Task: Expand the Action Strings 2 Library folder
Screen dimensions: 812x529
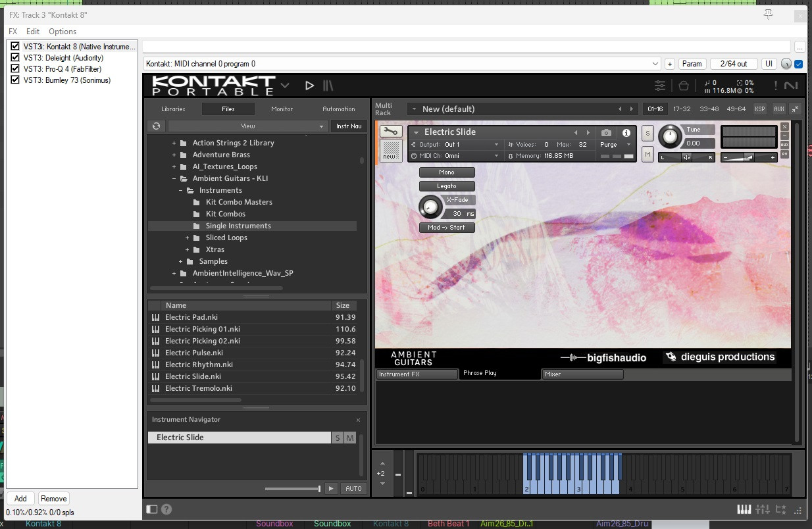Action: pos(174,143)
